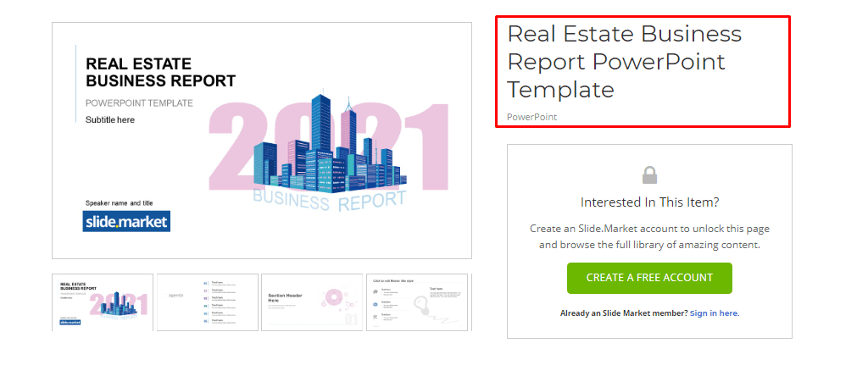The height and width of the screenshot is (382, 868).
Task: Click the bold REAL ESTATE BUSINESS REPORT slide heading
Action: (x=161, y=73)
